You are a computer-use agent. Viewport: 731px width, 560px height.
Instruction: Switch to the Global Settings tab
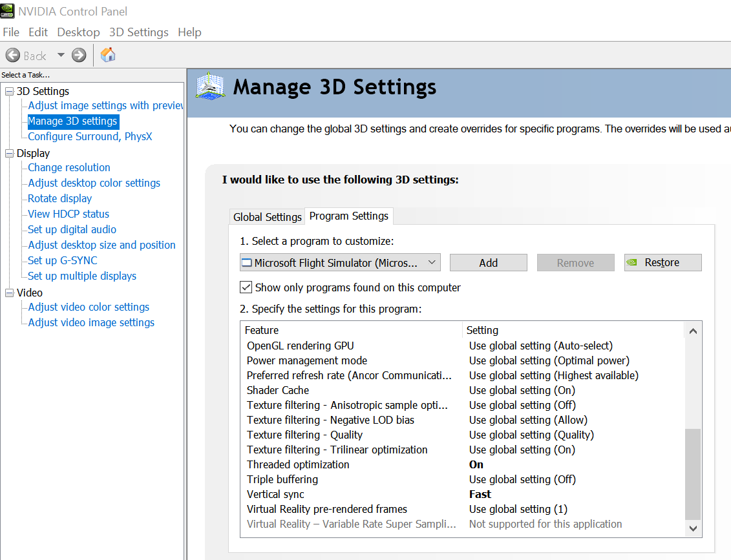pos(268,217)
